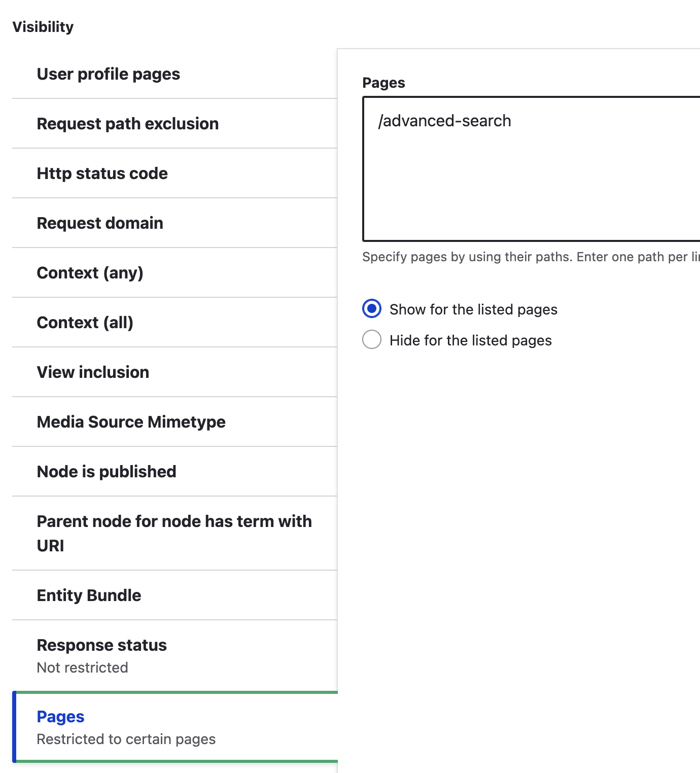Select Request path exclusion tab
Image resolution: width=700 pixels, height=773 pixels.
[174, 124]
